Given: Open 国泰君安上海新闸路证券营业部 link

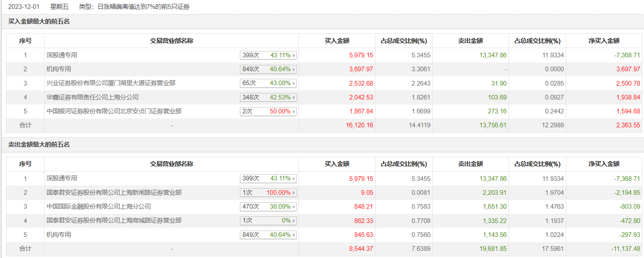Looking at the screenshot, I should pyautogui.click(x=114, y=193).
